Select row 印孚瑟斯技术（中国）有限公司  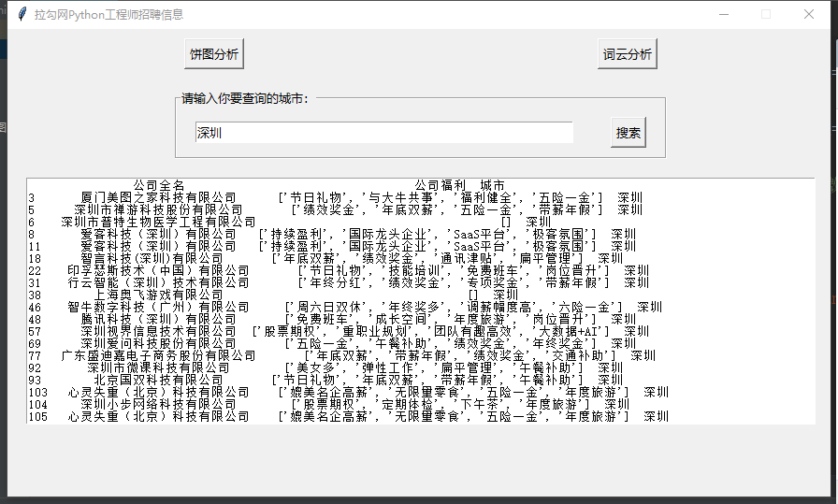(339, 271)
